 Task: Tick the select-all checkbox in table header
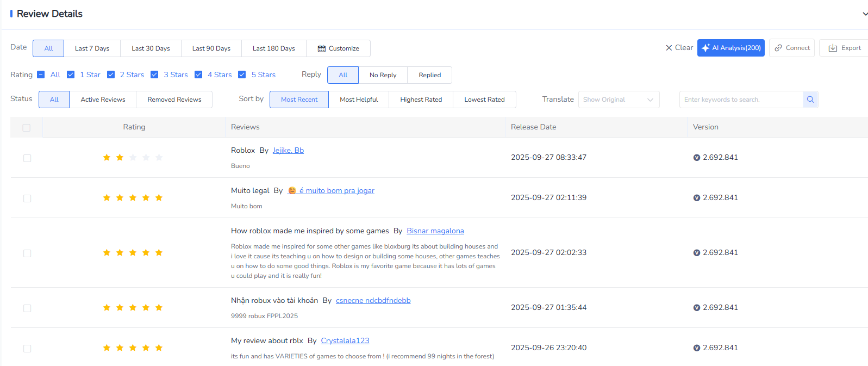pos(27,128)
